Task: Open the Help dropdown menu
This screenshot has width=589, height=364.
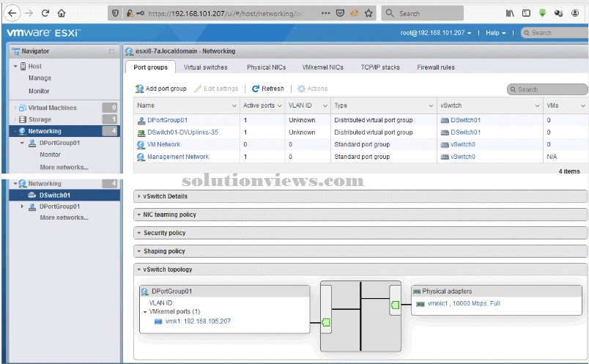Action: coord(496,33)
